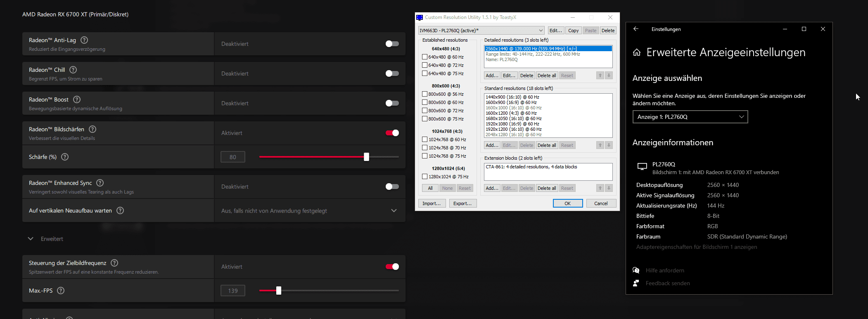The width and height of the screenshot is (868, 319).
Task: Open help icon next to Schärfe (%)
Action: 65,157
